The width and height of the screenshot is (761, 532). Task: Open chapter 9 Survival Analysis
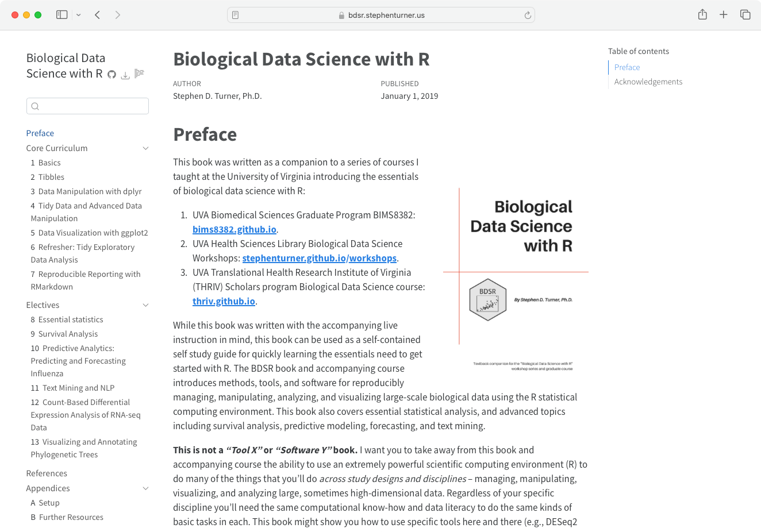[68, 334]
